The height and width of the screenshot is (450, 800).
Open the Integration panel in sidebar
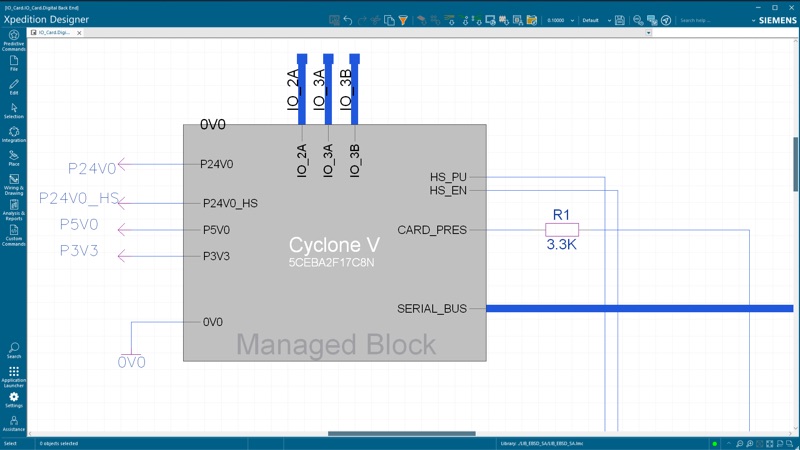[x=14, y=135]
